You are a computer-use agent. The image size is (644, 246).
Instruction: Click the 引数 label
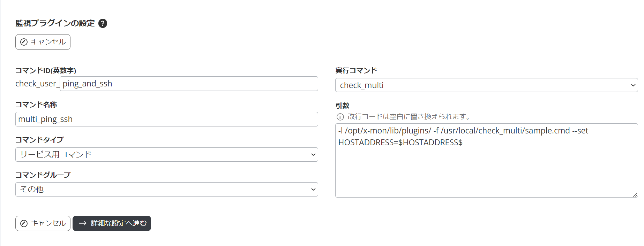coord(342,106)
